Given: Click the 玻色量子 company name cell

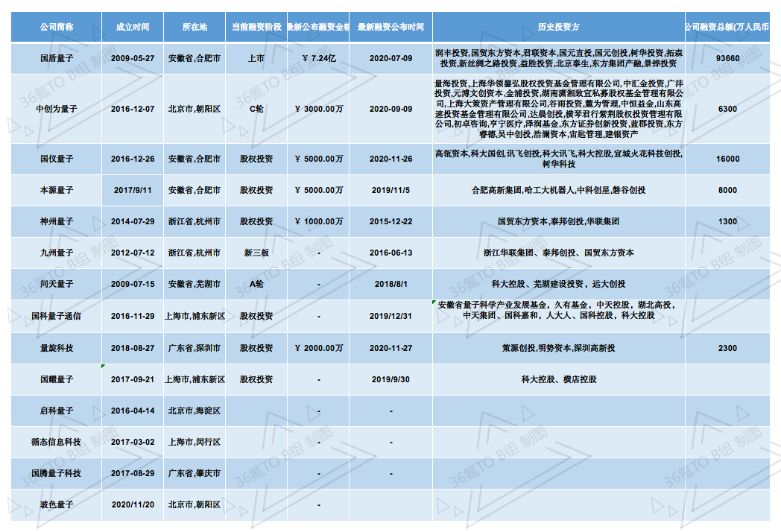Looking at the screenshot, I should [x=57, y=504].
